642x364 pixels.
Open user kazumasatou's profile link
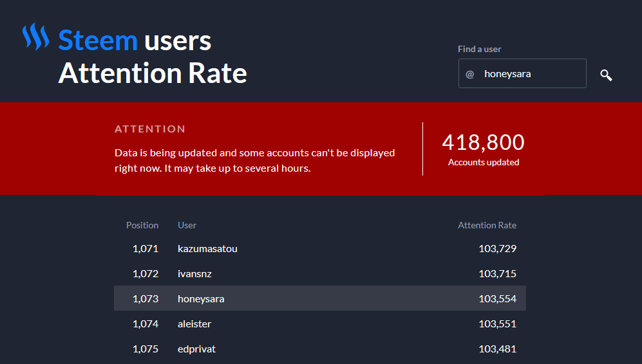207,248
